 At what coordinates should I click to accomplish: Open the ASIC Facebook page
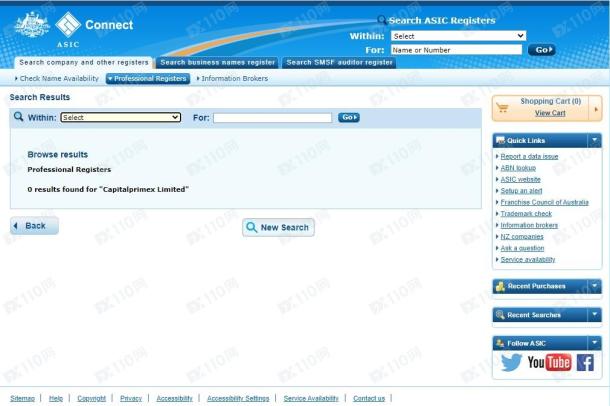585,362
